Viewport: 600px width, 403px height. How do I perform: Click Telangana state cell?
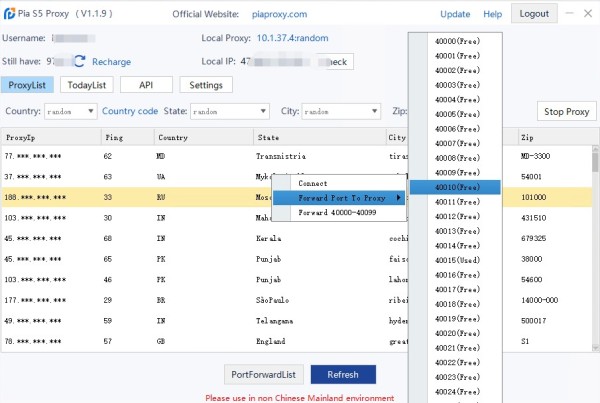[x=274, y=321]
